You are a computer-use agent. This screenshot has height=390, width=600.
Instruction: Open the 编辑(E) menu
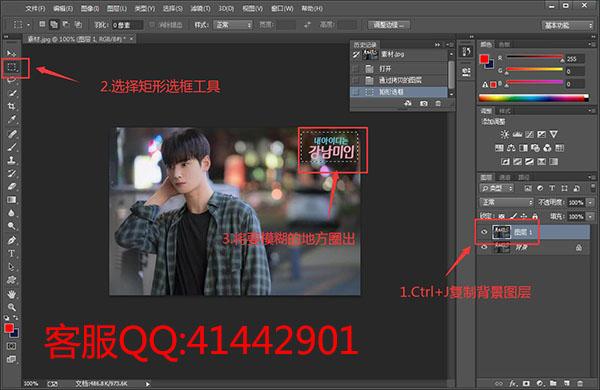tap(62, 8)
